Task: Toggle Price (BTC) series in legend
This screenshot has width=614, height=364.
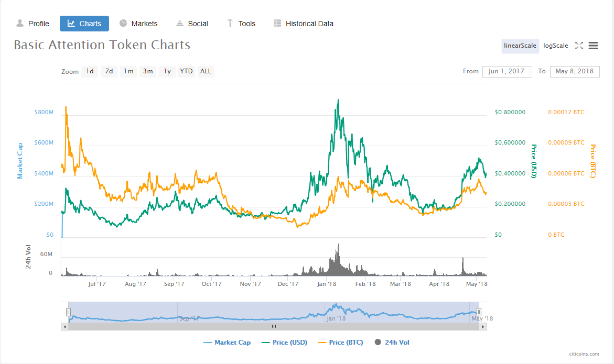Action: 340,343
